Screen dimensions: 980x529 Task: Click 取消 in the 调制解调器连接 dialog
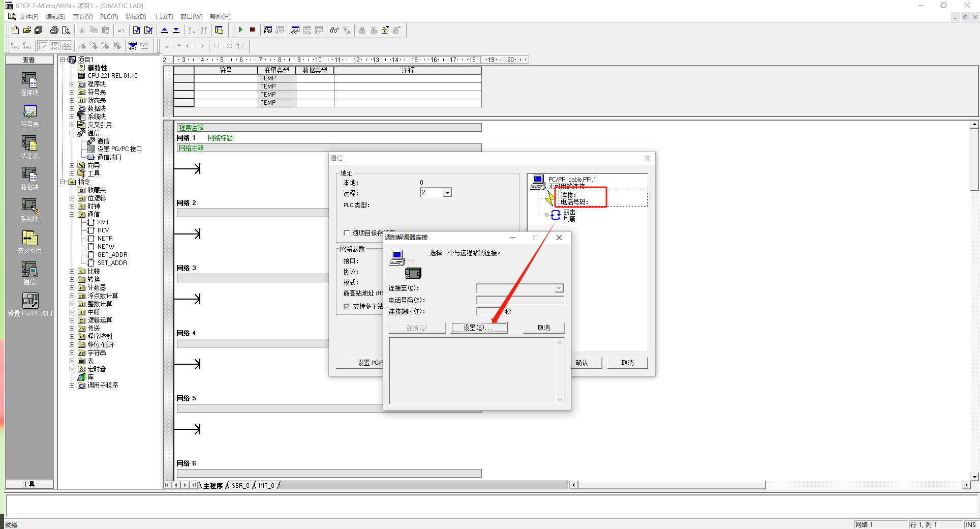click(x=543, y=328)
